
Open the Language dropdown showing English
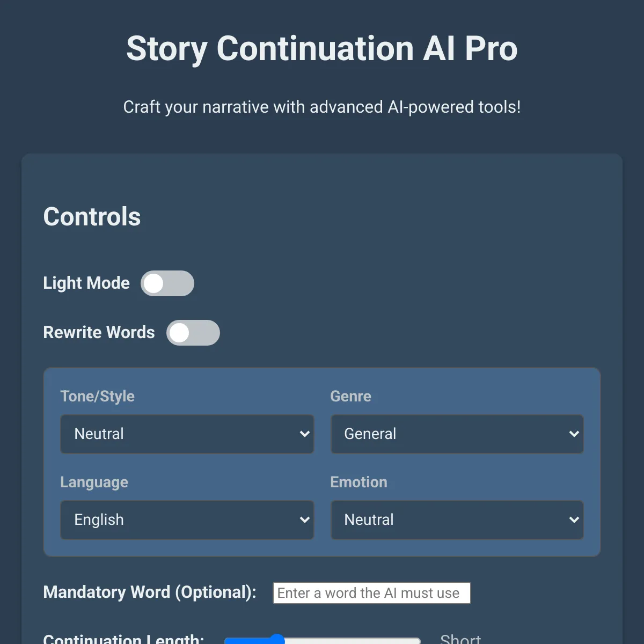tap(187, 520)
